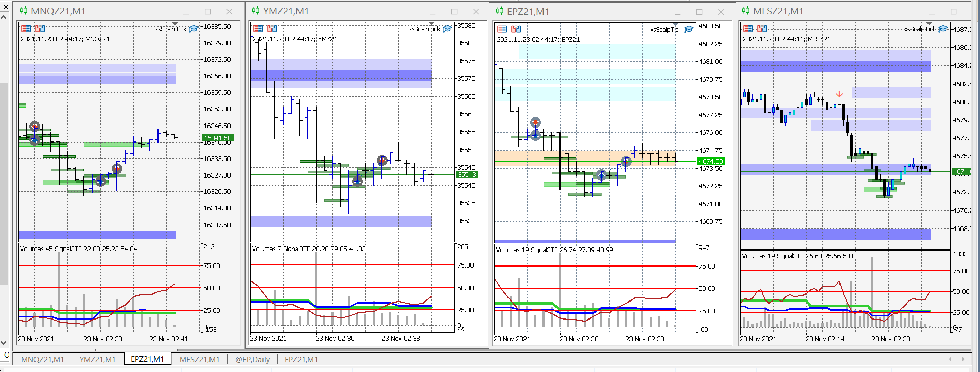The width and height of the screenshot is (980, 372).
Task: Click current price tag 4674.00 on EPZ21
Action: 711,161
